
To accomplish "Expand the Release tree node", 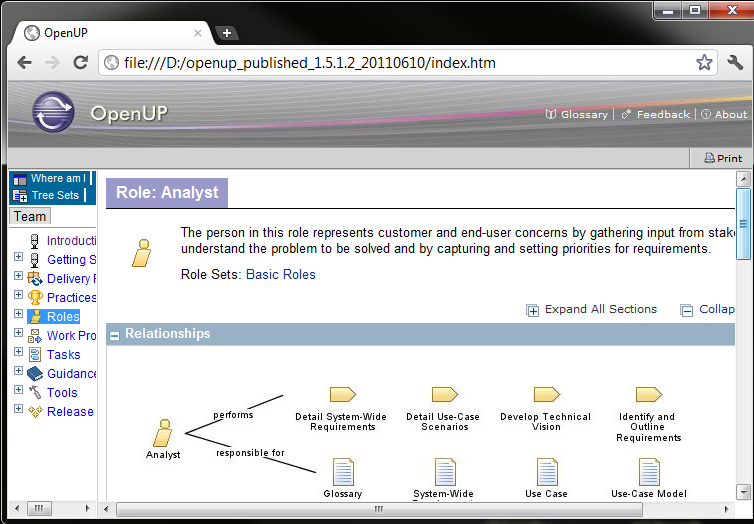I will tap(18, 408).
